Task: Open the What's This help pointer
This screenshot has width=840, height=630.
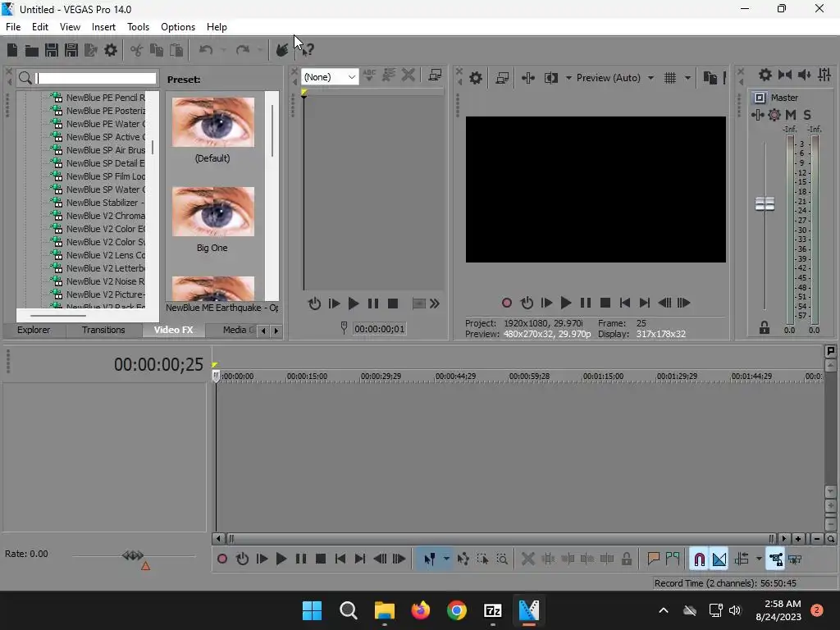Action: [x=307, y=50]
